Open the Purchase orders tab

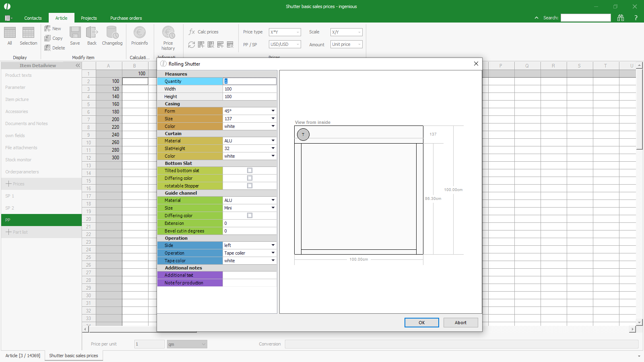point(126,18)
